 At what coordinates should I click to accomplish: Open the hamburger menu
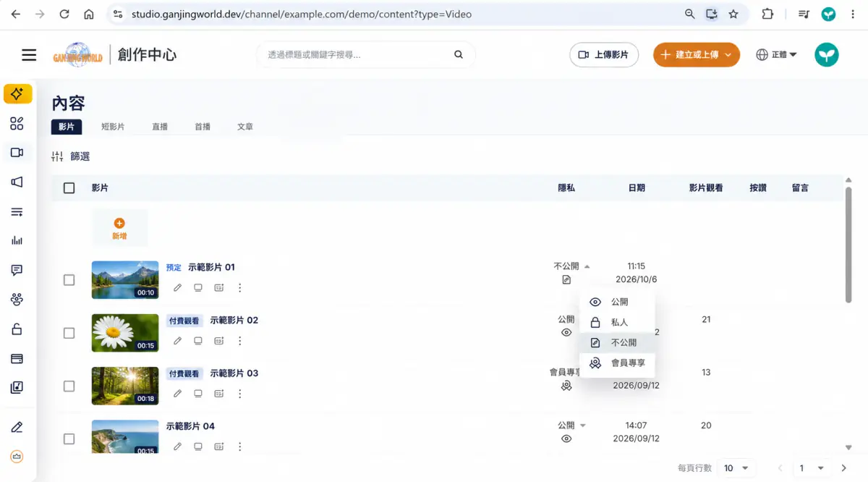(x=29, y=55)
